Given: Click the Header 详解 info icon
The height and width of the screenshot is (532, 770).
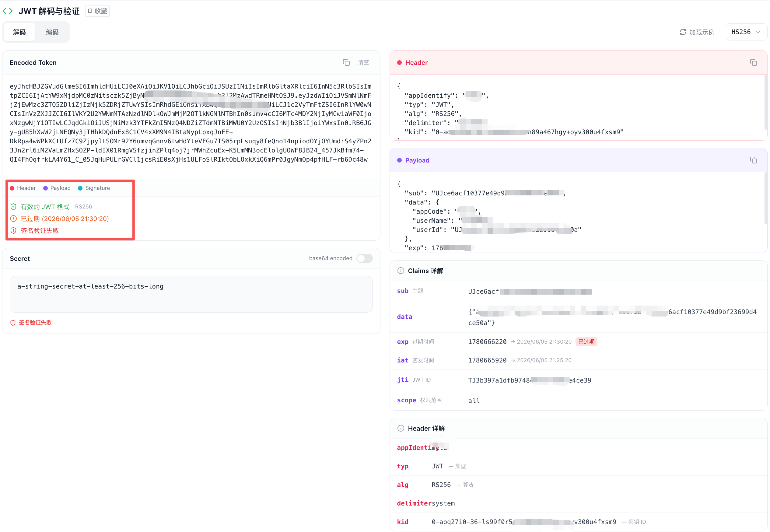Looking at the screenshot, I should tap(401, 428).
